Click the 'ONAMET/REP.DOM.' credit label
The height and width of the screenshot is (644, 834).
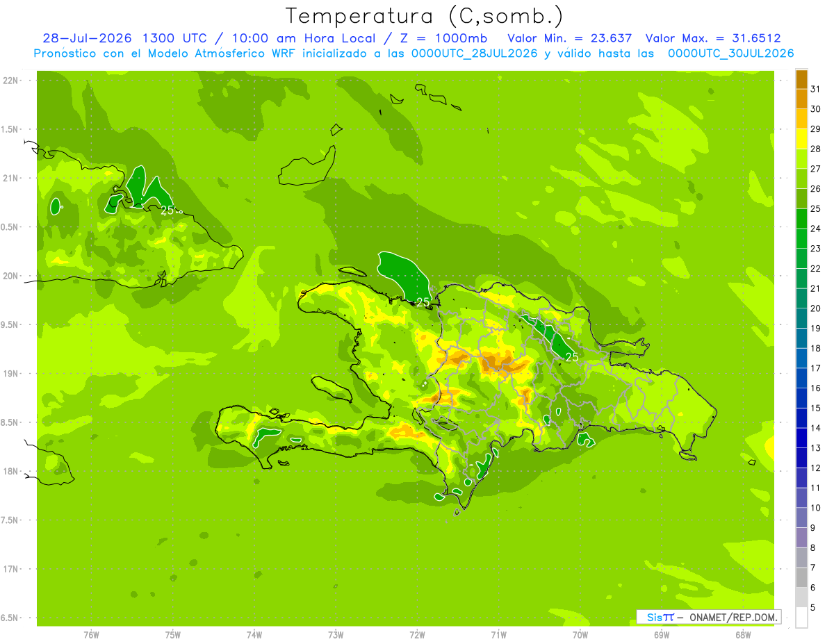pos(733,617)
